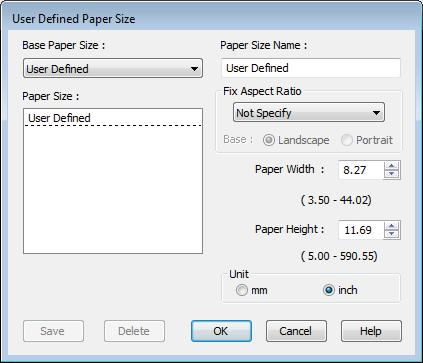Cancel the paper size dialog

(x=296, y=331)
